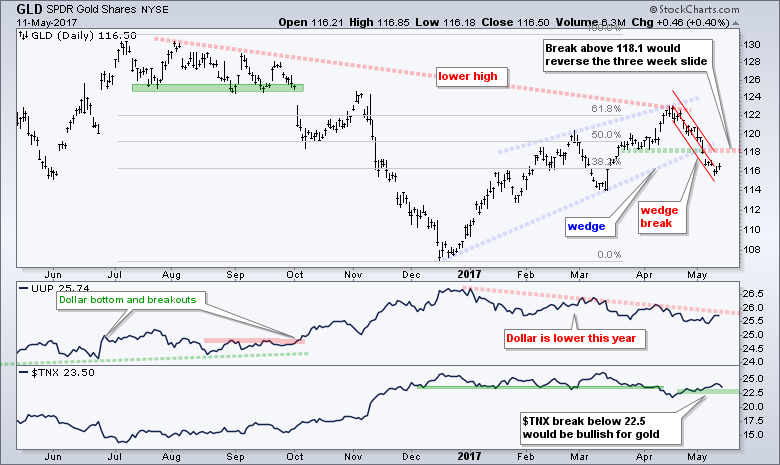Click the green up-triangle beside the Chg value
Screen dimensions: 780x465
735,23
